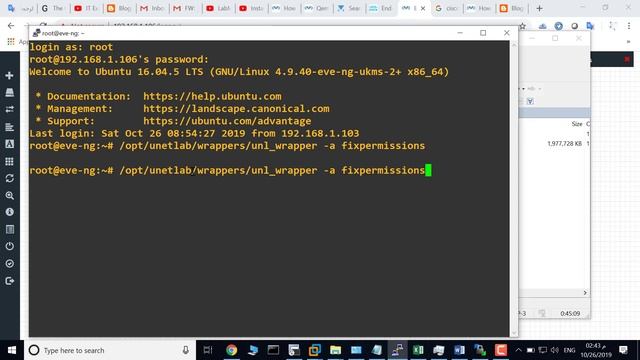Click Chrome back arrow button
This screenshot has width=640, height=360.
[11, 25]
